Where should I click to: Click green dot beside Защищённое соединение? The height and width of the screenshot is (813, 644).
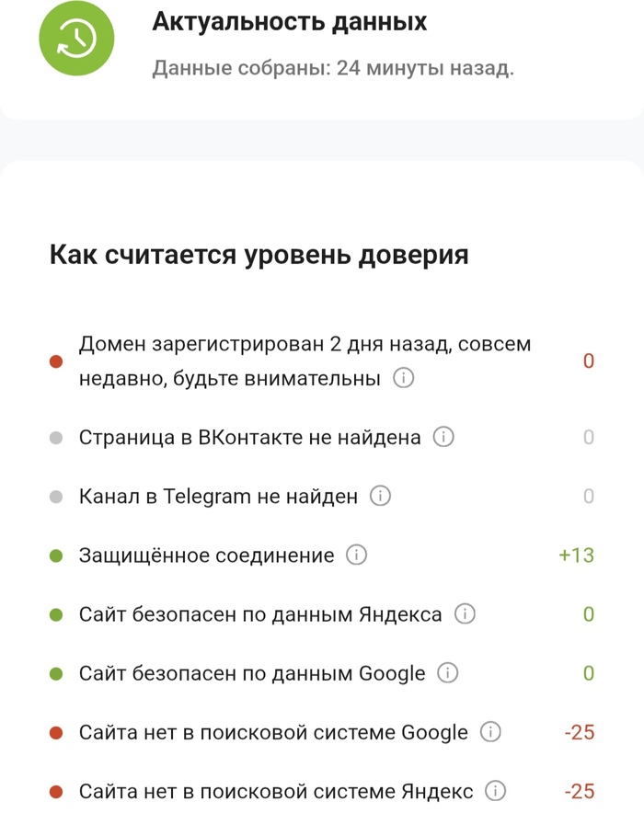[56, 555]
